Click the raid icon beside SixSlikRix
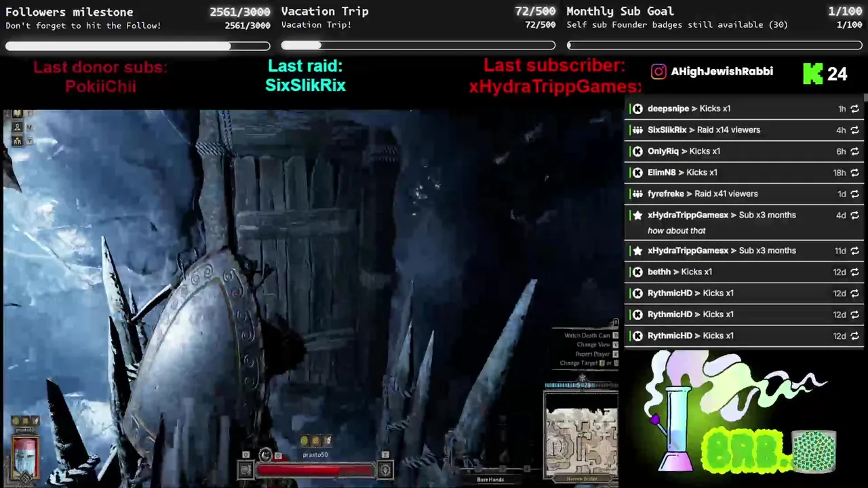This screenshot has height=488, width=868. point(637,130)
